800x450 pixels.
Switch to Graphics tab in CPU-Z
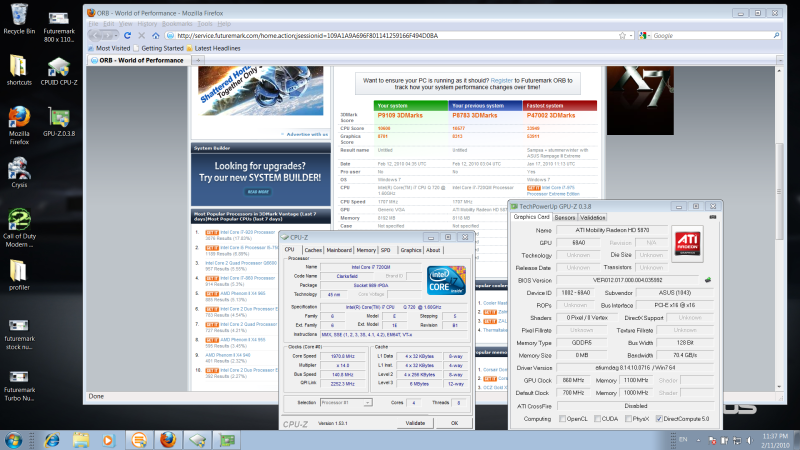(x=411, y=250)
